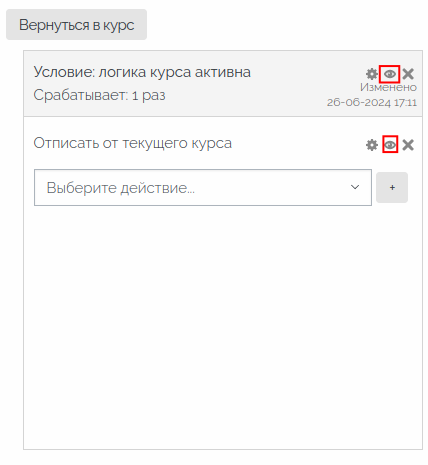Click the 'Изменено' label under the condition icons
428x465 pixels.
pos(388,87)
